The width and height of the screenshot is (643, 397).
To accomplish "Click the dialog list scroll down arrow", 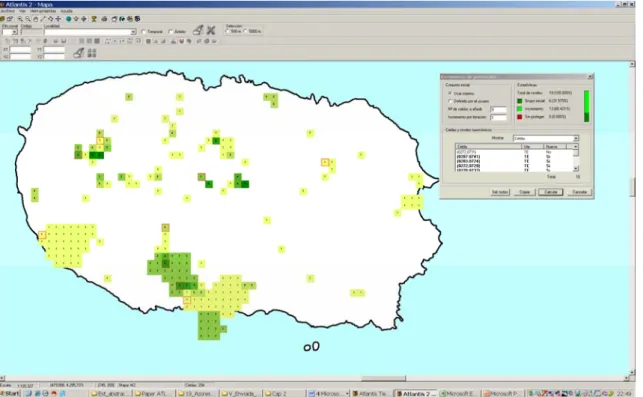I will [x=576, y=168].
